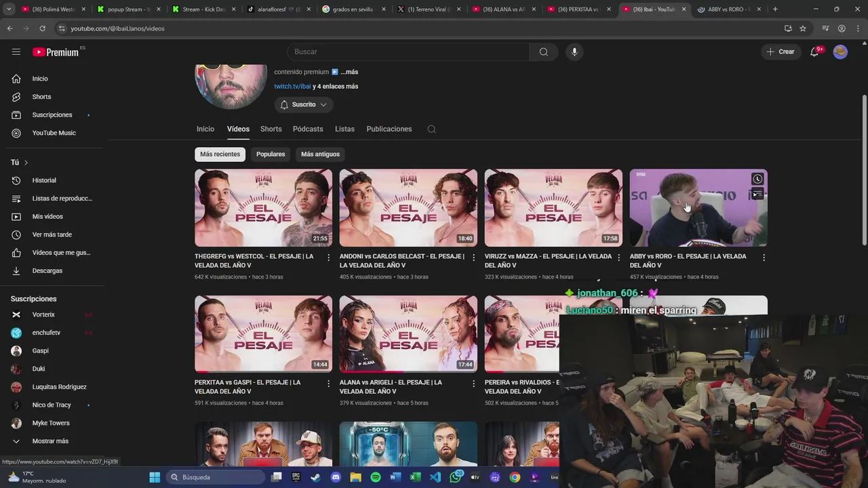Open the notifications bell
The image size is (868, 488).
[815, 52]
